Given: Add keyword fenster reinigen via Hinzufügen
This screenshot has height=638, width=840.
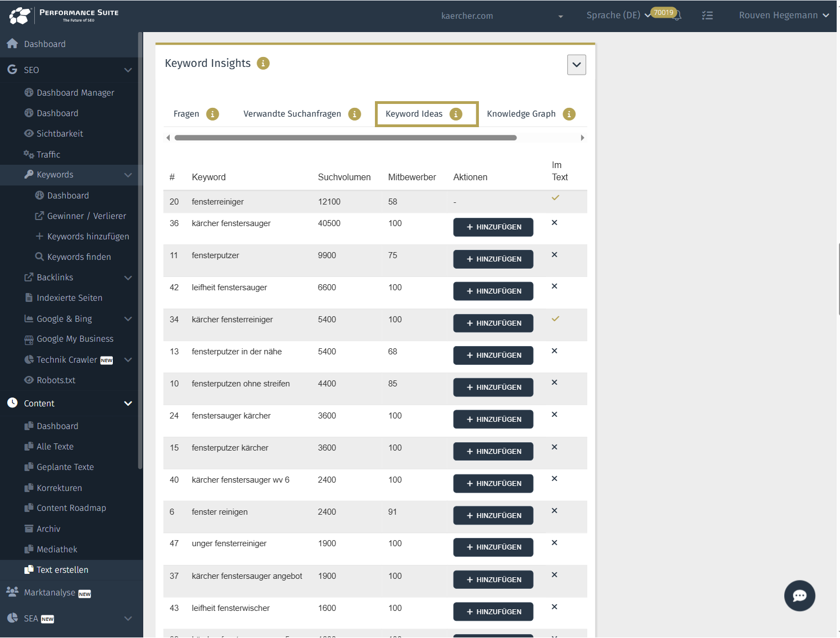Looking at the screenshot, I should [x=493, y=516].
